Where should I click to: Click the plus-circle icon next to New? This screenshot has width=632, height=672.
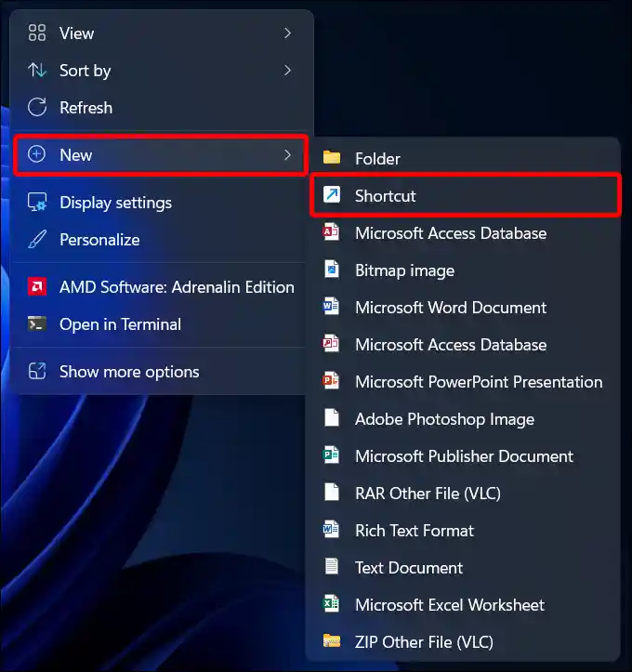click(x=36, y=154)
